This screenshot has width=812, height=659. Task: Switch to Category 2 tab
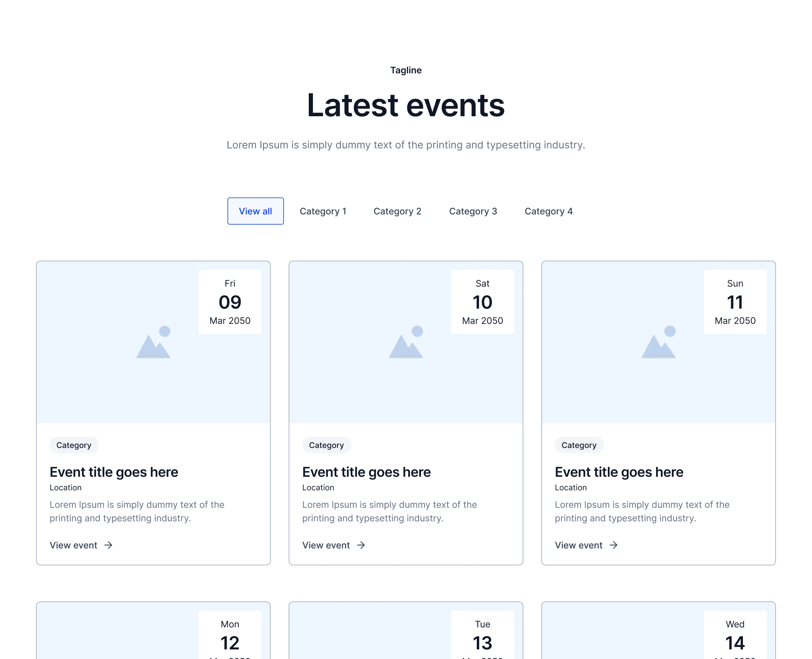397,211
